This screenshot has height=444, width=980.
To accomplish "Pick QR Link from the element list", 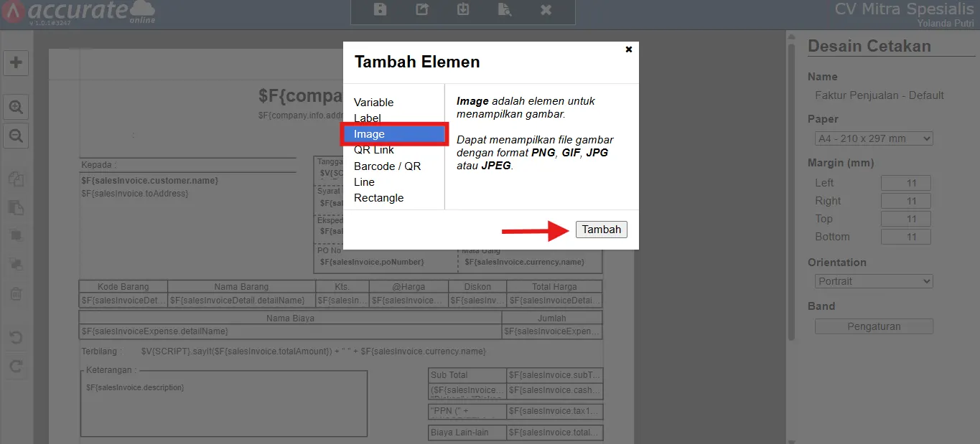I will tap(373, 150).
